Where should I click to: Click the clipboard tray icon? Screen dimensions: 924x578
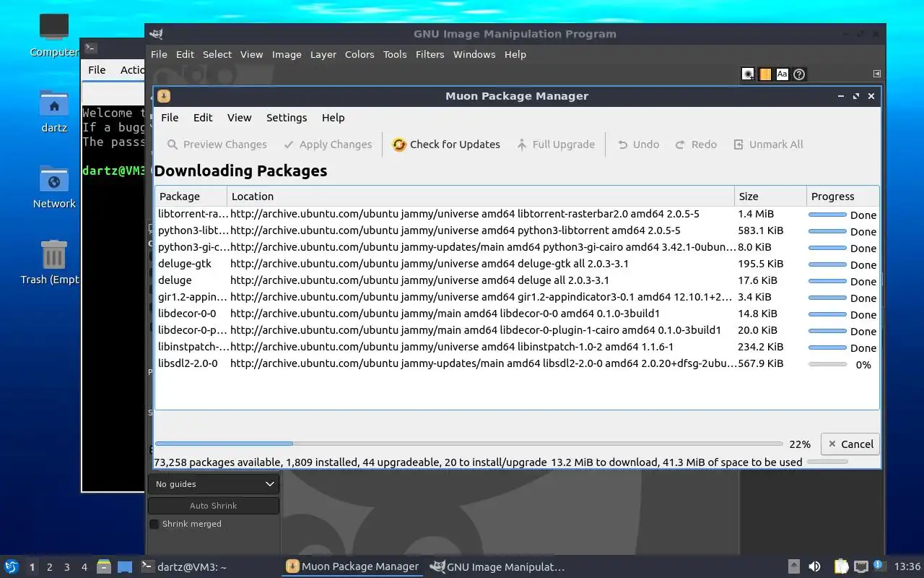[842, 567]
